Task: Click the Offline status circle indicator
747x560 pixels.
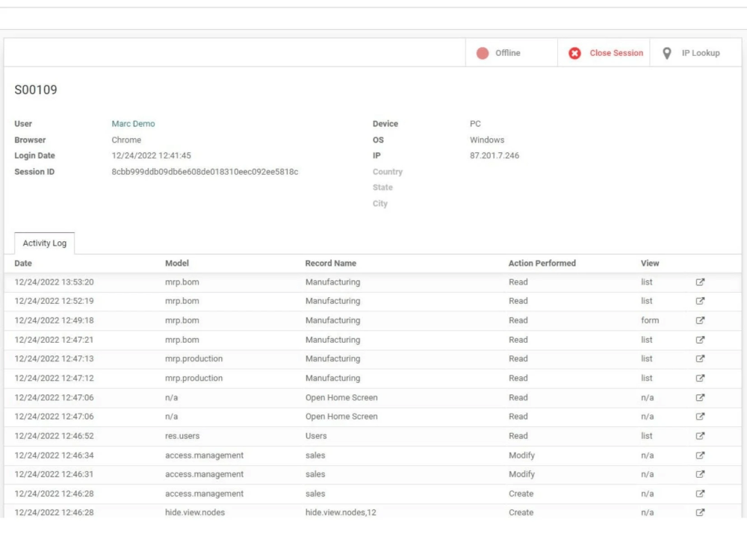Action: tap(483, 52)
